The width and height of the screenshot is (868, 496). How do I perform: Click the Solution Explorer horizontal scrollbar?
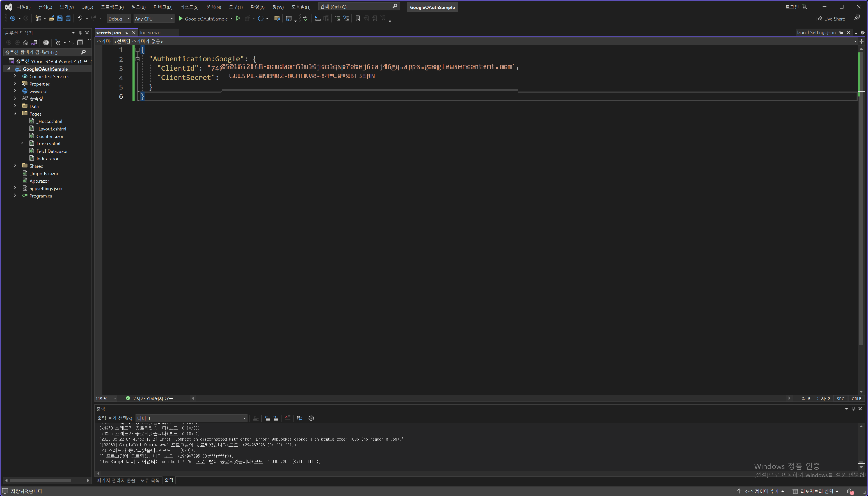click(x=40, y=480)
